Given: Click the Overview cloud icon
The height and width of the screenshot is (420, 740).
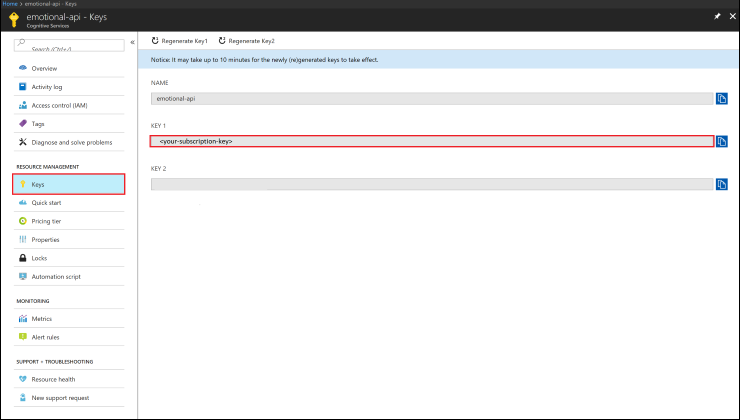Looking at the screenshot, I should coord(23,68).
